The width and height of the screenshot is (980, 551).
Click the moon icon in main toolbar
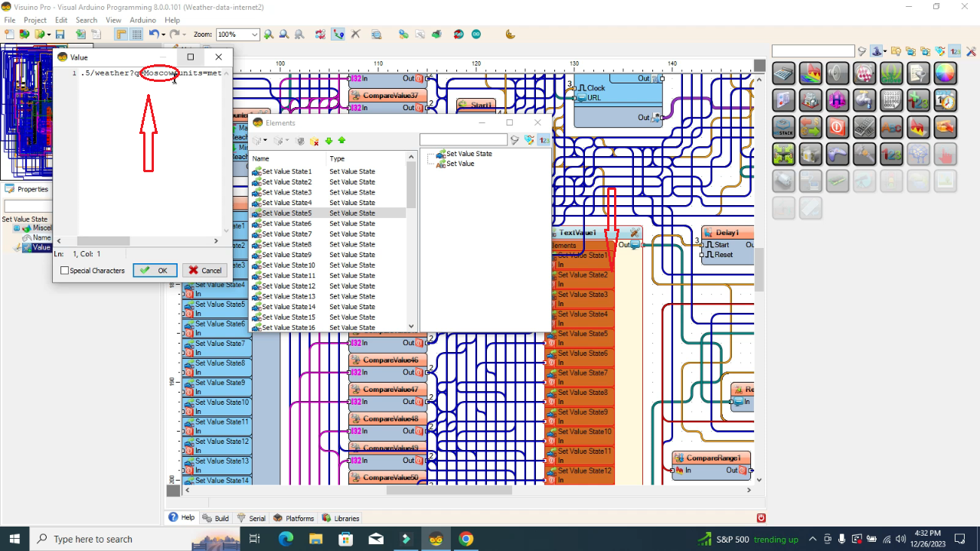pyautogui.click(x=510, y=34)
